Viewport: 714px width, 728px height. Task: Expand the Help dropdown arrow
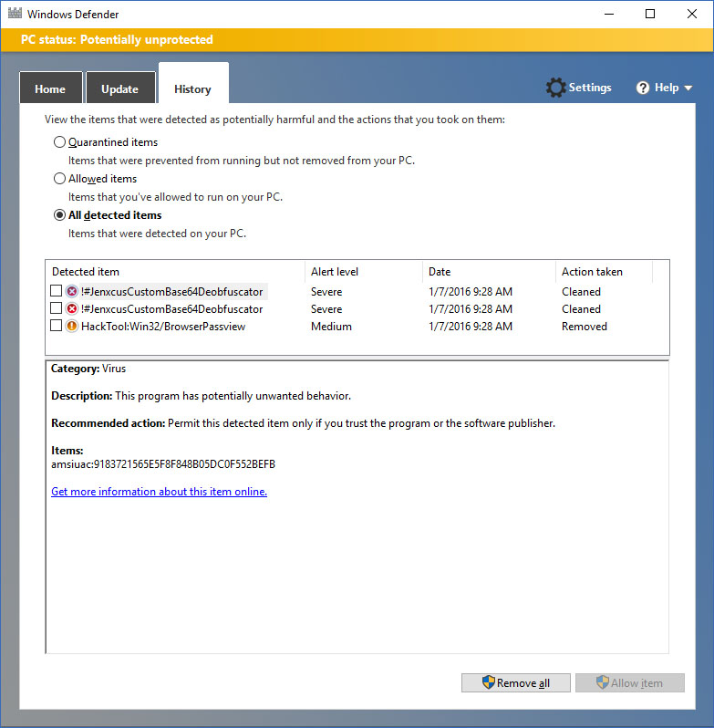click(688, 88)
